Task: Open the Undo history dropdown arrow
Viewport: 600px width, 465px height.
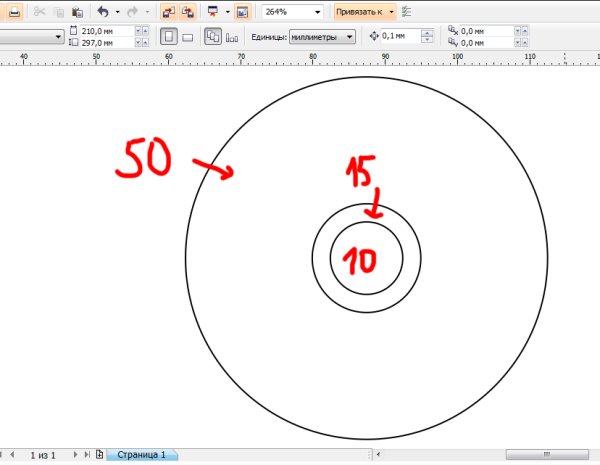Action: click(x=117, y=12)
